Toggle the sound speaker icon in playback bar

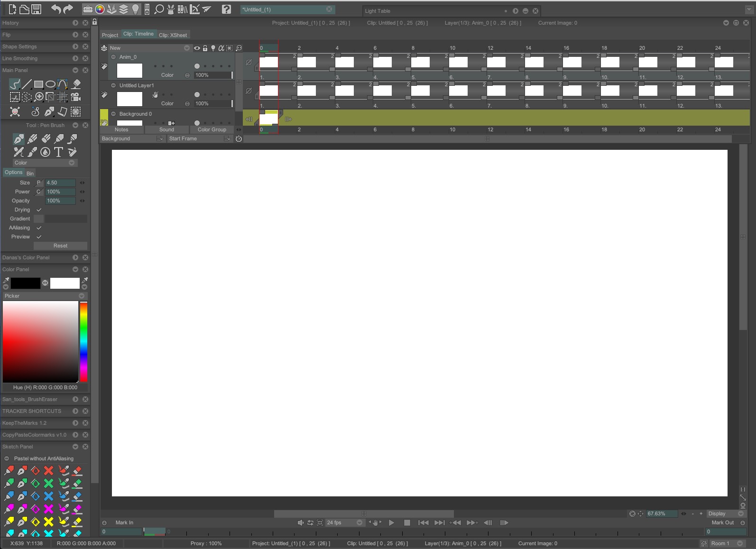(x=300, y=522)
